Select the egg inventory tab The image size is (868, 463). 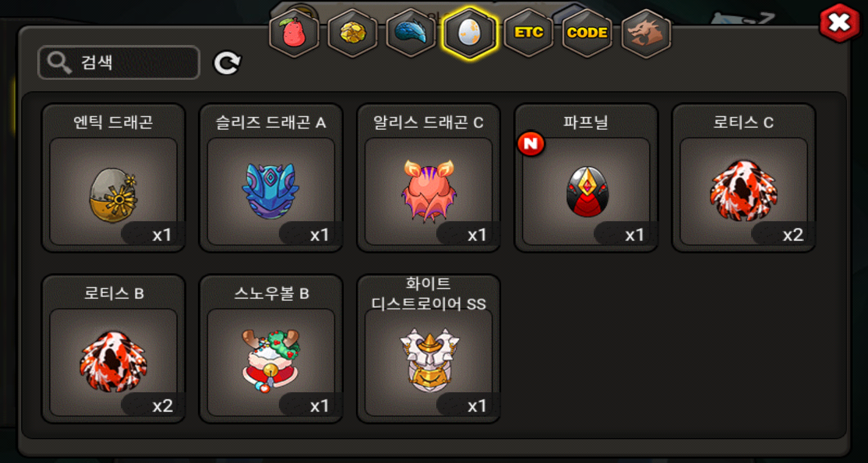tap(470, 33)
